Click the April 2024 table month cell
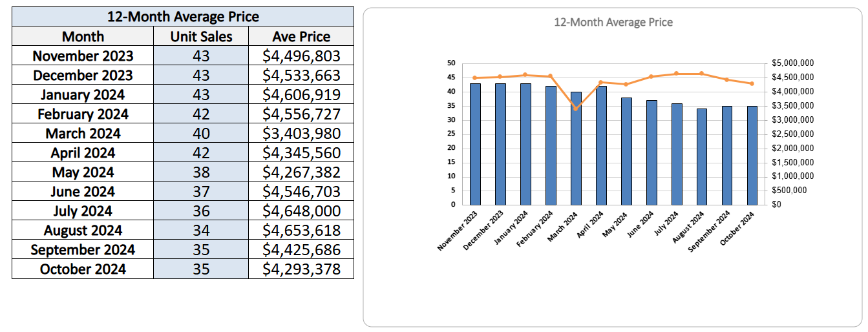Viewport: 868px width, 332px height. [83, 152]
